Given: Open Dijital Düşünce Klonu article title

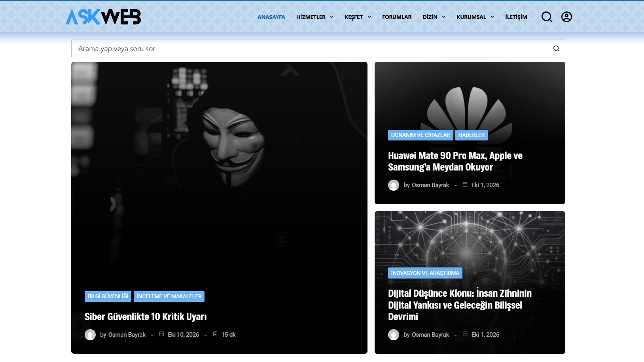Looking at the screenshot, I should pos(460,305).
